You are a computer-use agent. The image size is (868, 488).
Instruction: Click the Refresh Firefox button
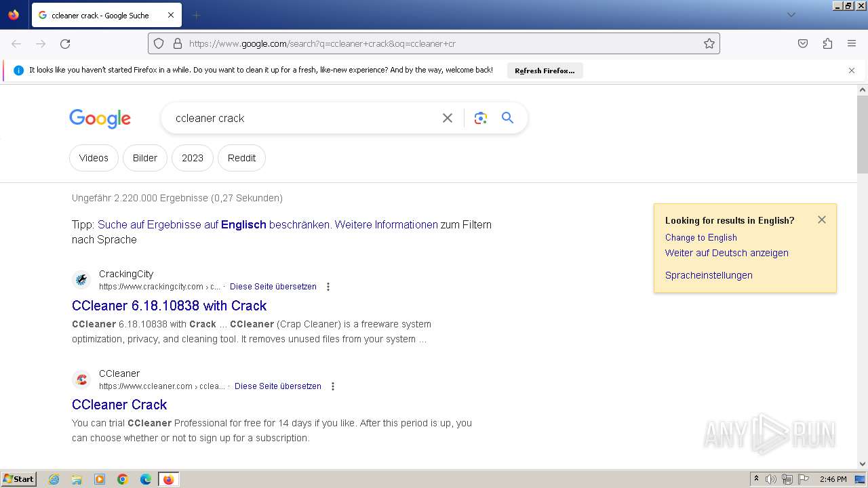pyautogui.click(x=545, y=70)
